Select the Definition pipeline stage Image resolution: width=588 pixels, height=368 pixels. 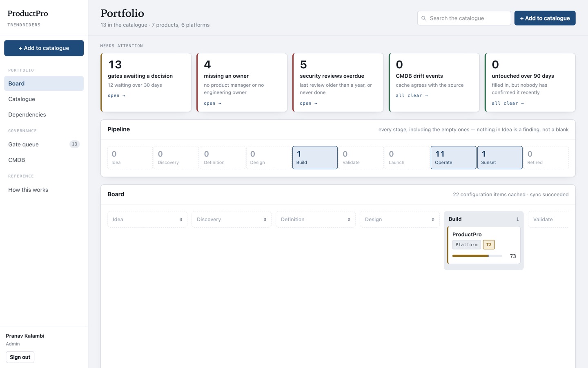(223, 157)
